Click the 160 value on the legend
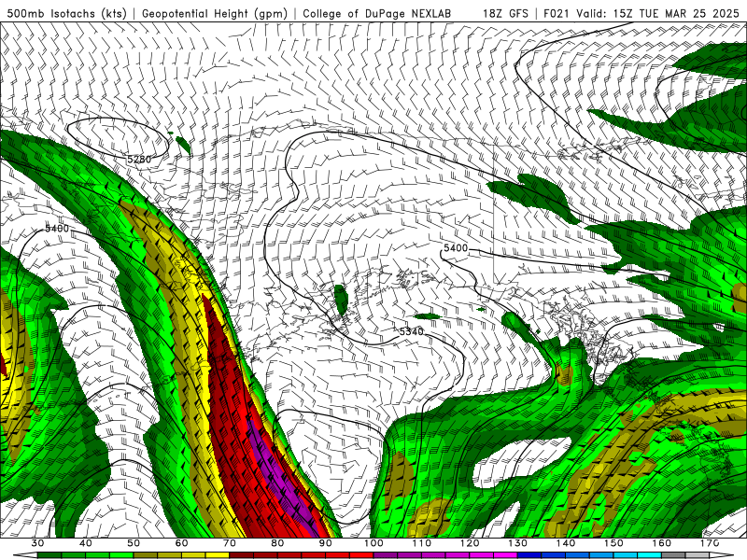The width and height of the screenshot is (747, 560). click(662, 543)
